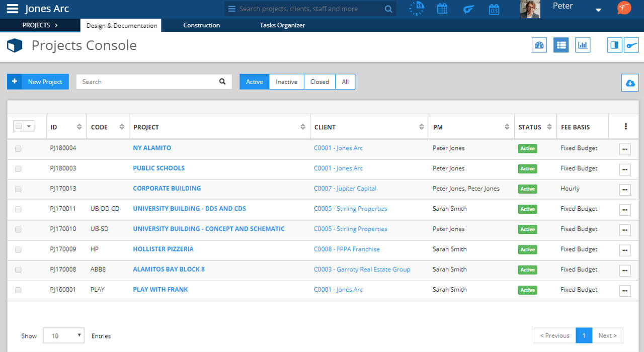The height and width of the screenshot is (352, 644).
Task: Open the dashboard gauge view
Action: pyautogui.click(x=539, y=45)
